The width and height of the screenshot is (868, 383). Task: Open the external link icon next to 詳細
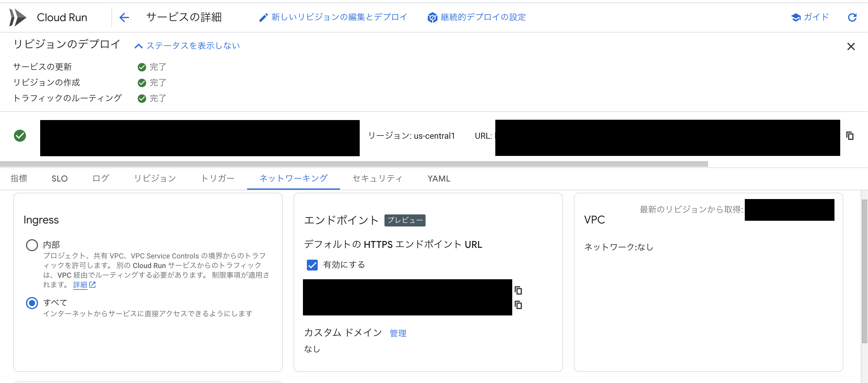[x=93, y=285]
